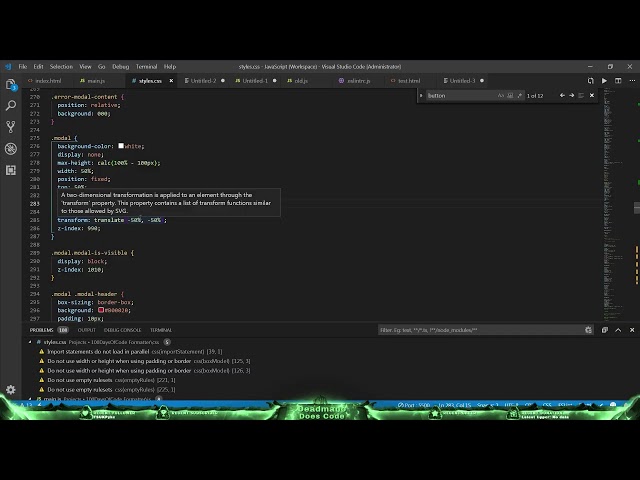This screenshot has height=480, width=640.
Task: Open the Explorer view in activity bar
Action: [x=11, y=84]
